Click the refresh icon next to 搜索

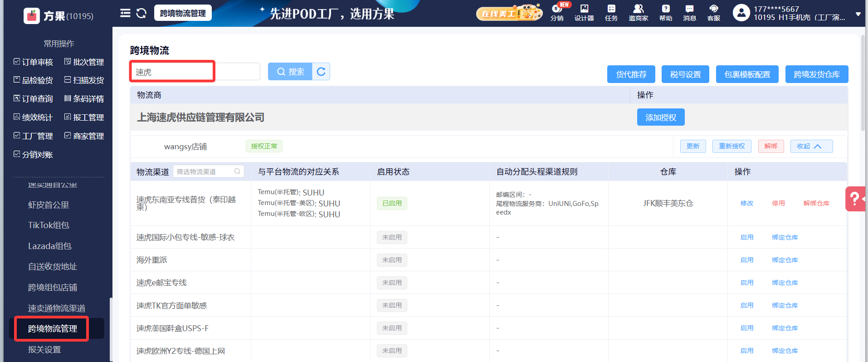pyautogui.click(x=321, y=72)
